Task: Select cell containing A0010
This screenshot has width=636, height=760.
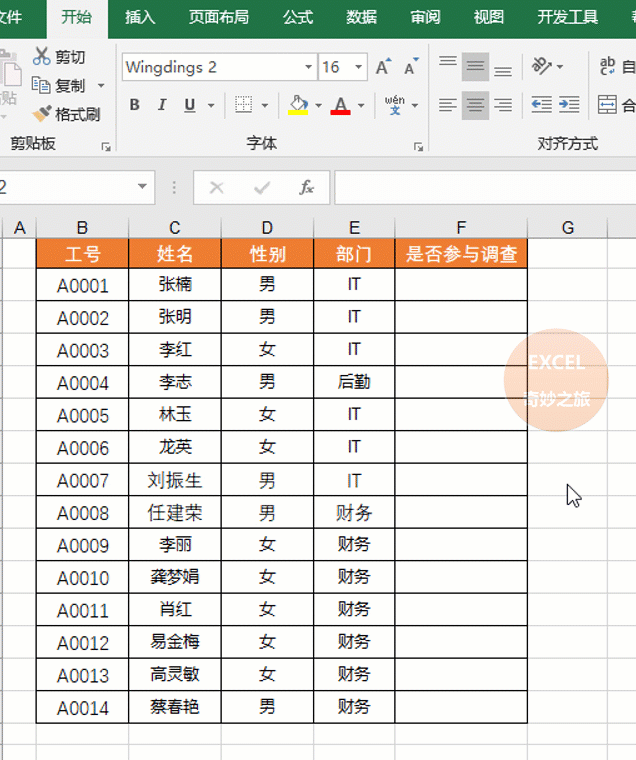Action: [82, 577]
